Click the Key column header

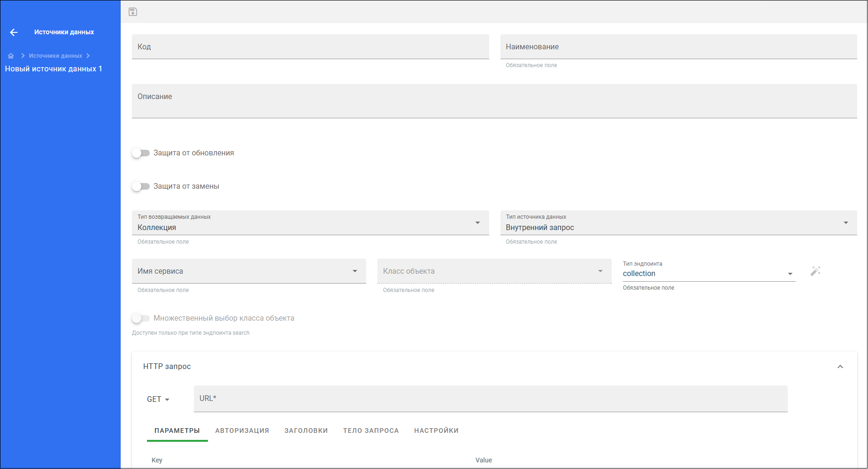pos(157,460)
